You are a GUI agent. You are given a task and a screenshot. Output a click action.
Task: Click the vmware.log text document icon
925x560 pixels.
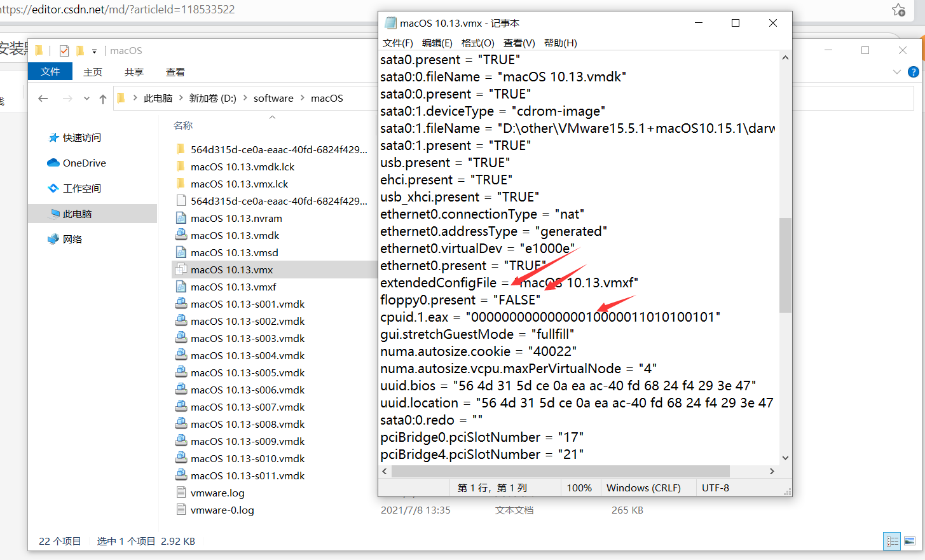tap(181, 493)
